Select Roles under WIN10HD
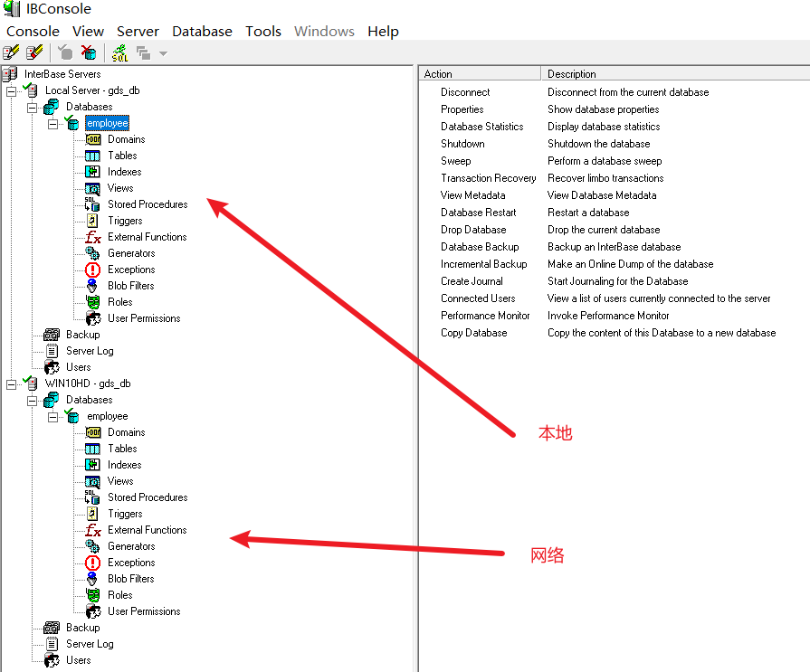The width and height of the screenshot is (810, 672). [119, 595]
